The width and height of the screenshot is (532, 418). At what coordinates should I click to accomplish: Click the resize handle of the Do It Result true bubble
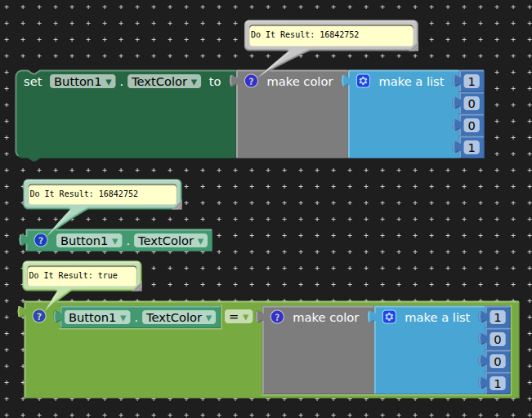click(x=136, y=286)
